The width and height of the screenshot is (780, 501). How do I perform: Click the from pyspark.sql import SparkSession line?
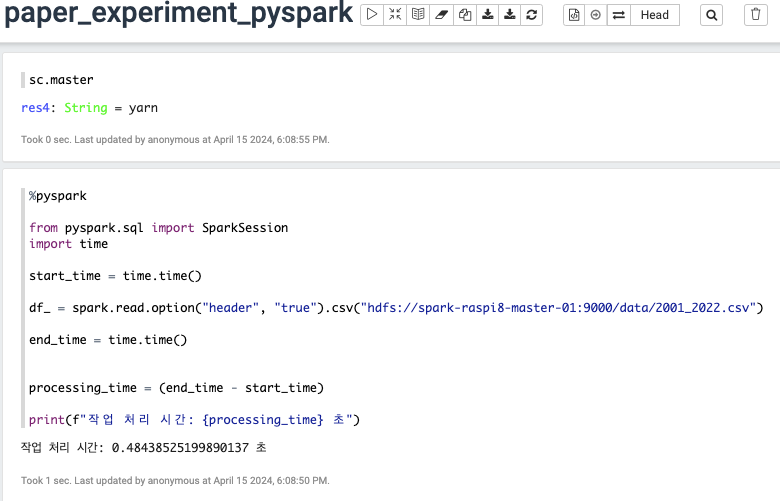click(158, 228)
